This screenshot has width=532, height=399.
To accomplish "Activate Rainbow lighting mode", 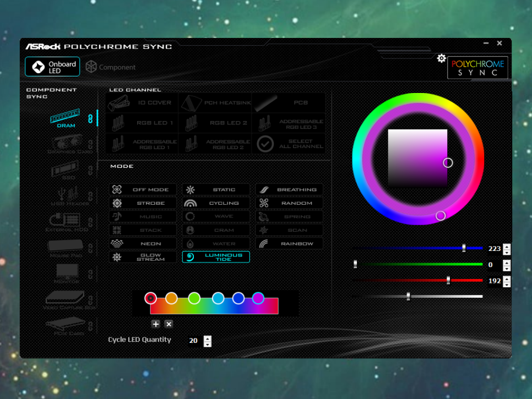I will (289, 243).
